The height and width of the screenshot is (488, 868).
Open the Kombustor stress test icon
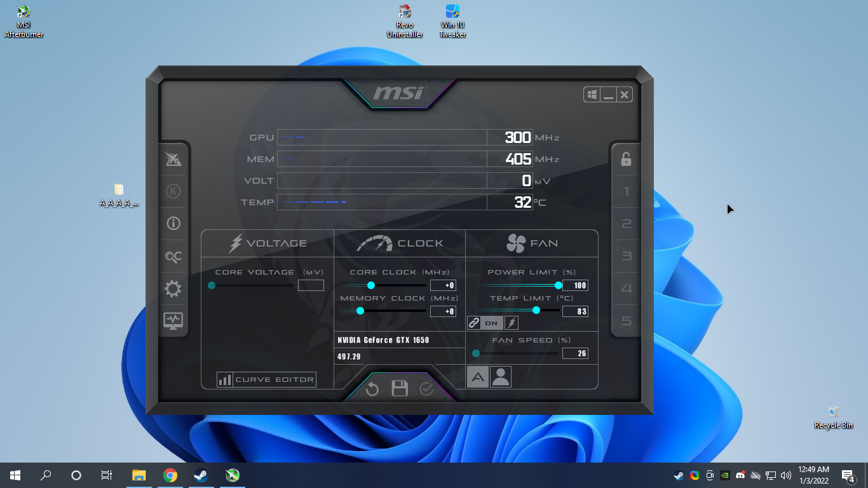(173, 191)
